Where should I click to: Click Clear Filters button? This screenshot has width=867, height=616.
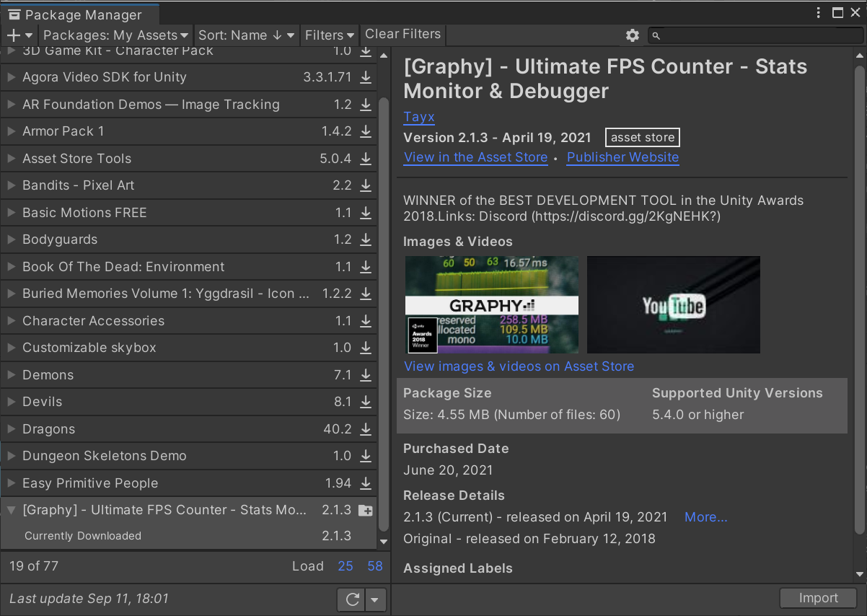(x=402, y=34)
